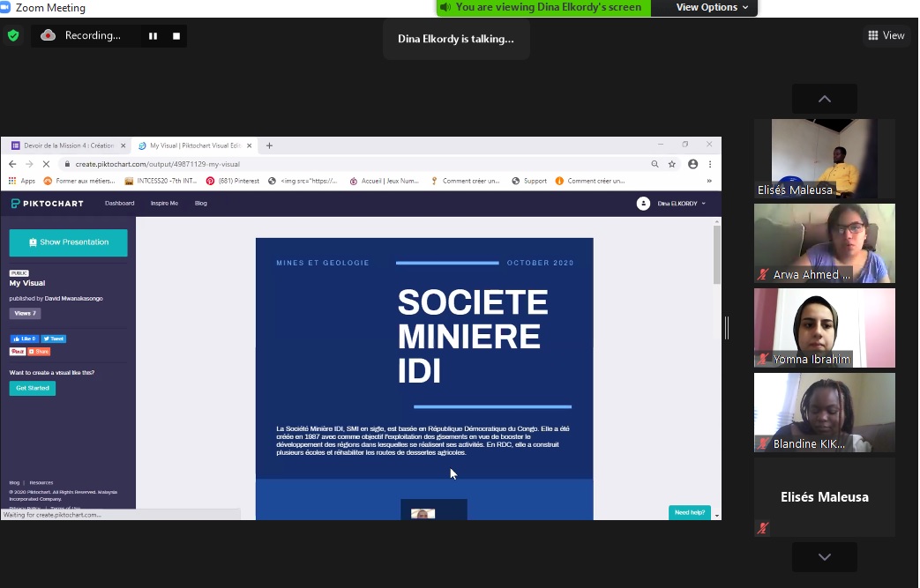Switch Zoom layout using View button
The width and height of the screenshot is (920, 588).
point(886,36)
